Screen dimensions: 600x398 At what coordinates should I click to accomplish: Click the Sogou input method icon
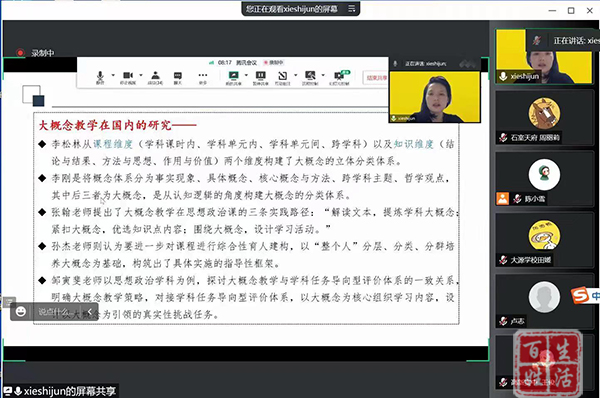click(580, 295)
